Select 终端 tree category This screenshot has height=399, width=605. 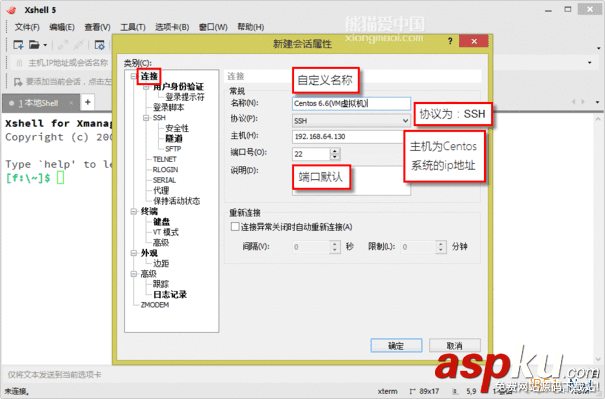pos(149,211)
